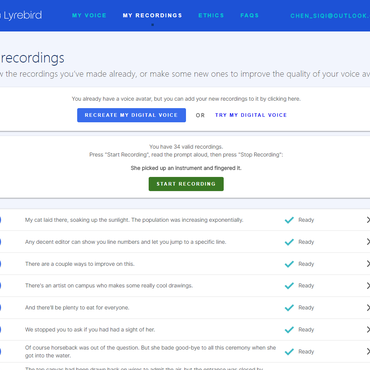Viewport: 370px width, 370px height.
Task: Click Ready status of "Any decent editor"
Action: click(x=306, y=242)
